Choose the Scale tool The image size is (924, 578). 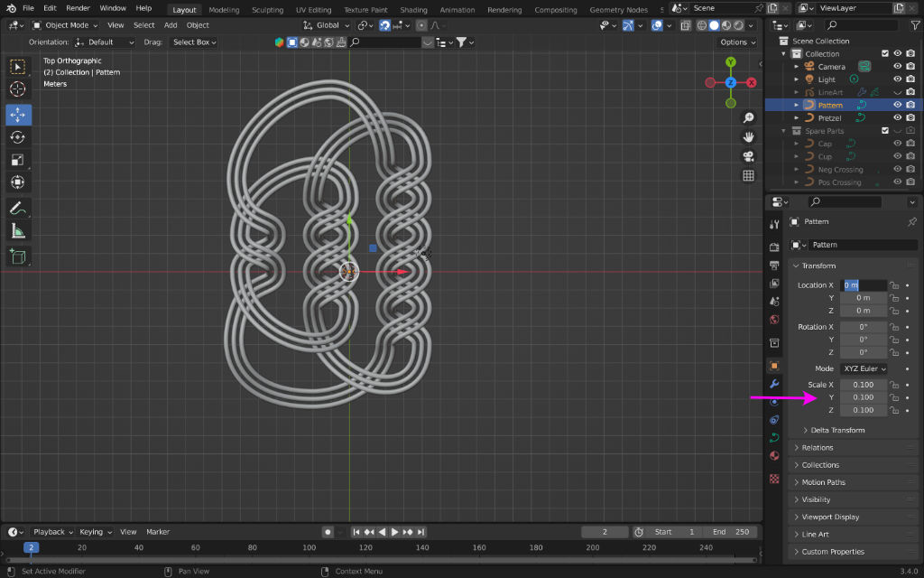click(17, 160)
